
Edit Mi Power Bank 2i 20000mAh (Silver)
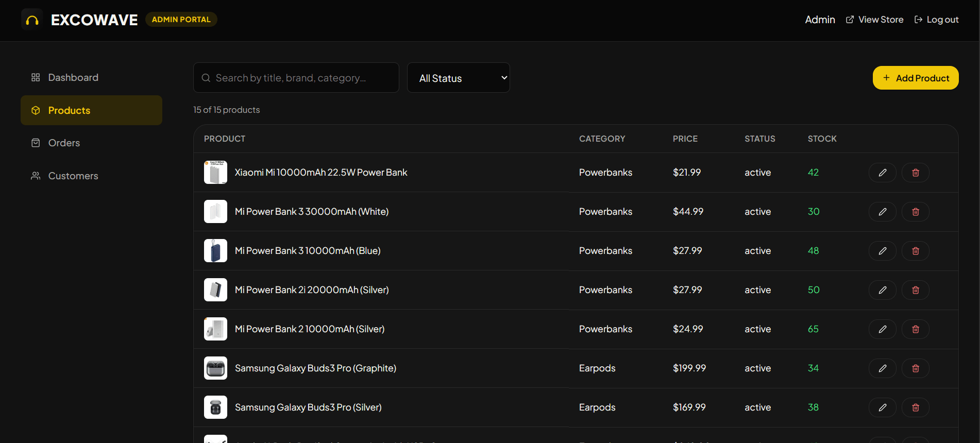pos(882,290)
